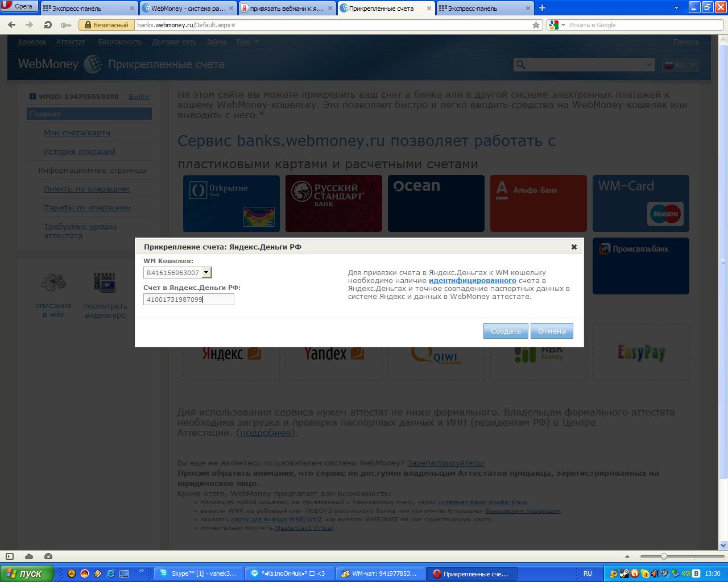This screenshot has height=582, width=728.
Task: Open the password manager key icon
Action: tap(66, 25)
